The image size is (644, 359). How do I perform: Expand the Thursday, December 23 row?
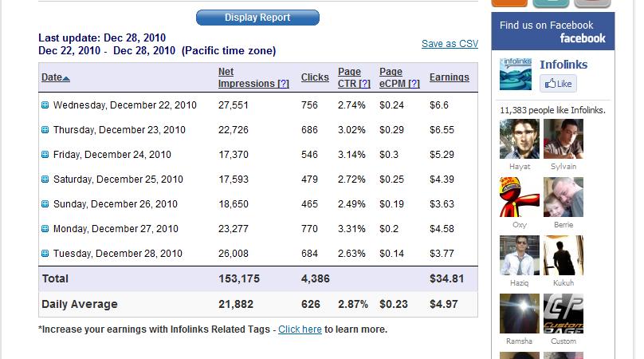point(45,130)
